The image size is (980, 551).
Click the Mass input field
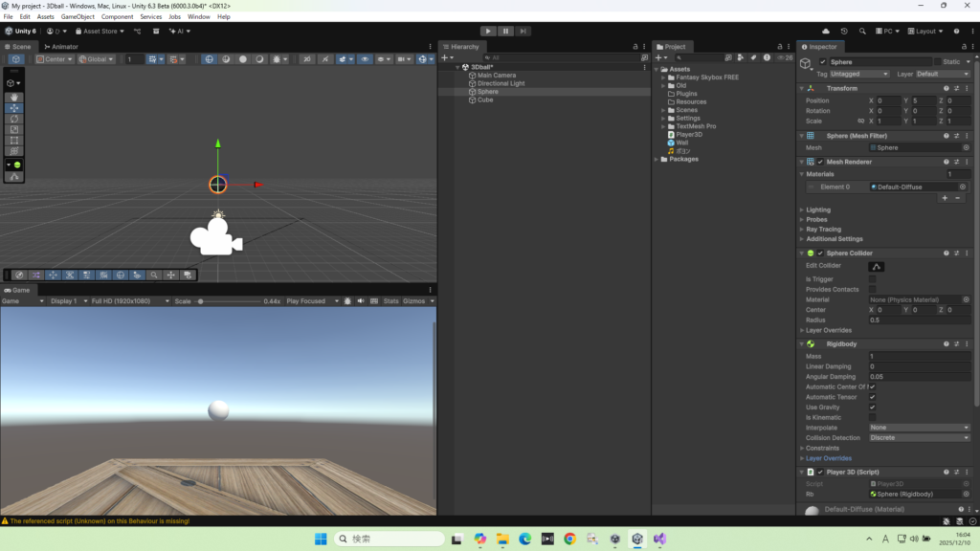[919, 356]
